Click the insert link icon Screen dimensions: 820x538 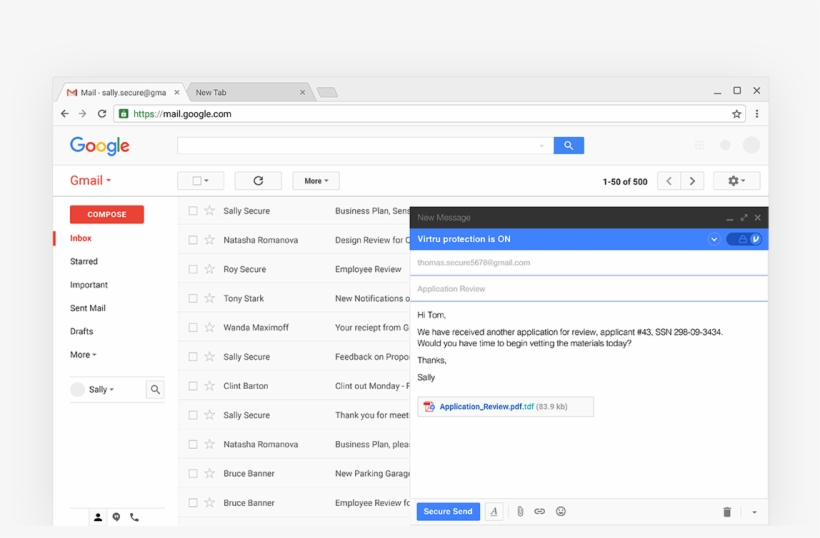[x=540, y=512]
